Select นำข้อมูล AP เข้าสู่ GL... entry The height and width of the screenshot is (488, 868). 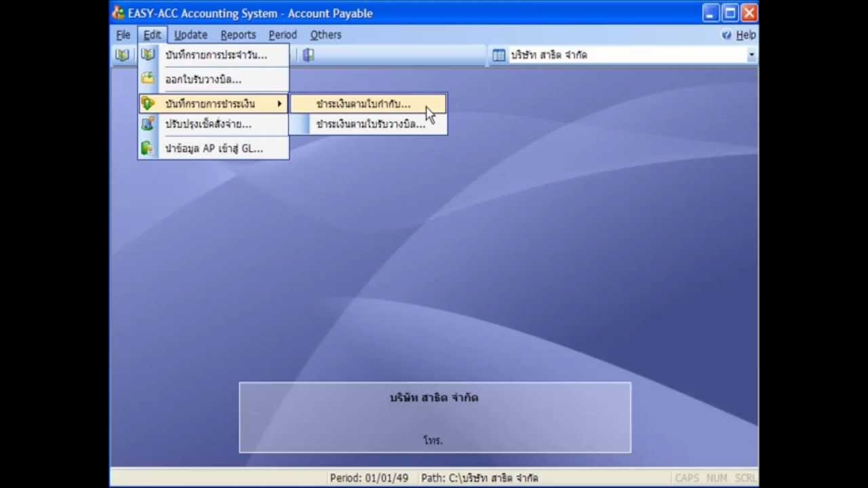click(214, 148)
